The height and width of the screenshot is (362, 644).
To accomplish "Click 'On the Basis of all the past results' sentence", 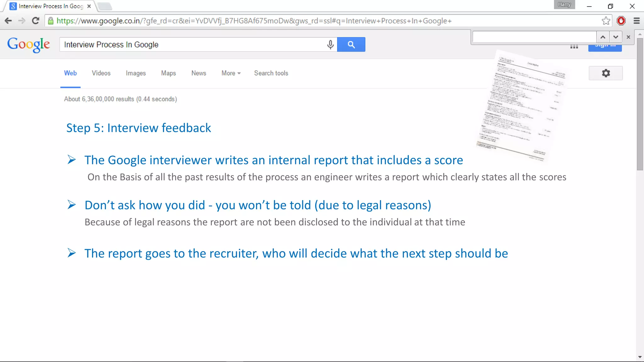I will point(327,177).
